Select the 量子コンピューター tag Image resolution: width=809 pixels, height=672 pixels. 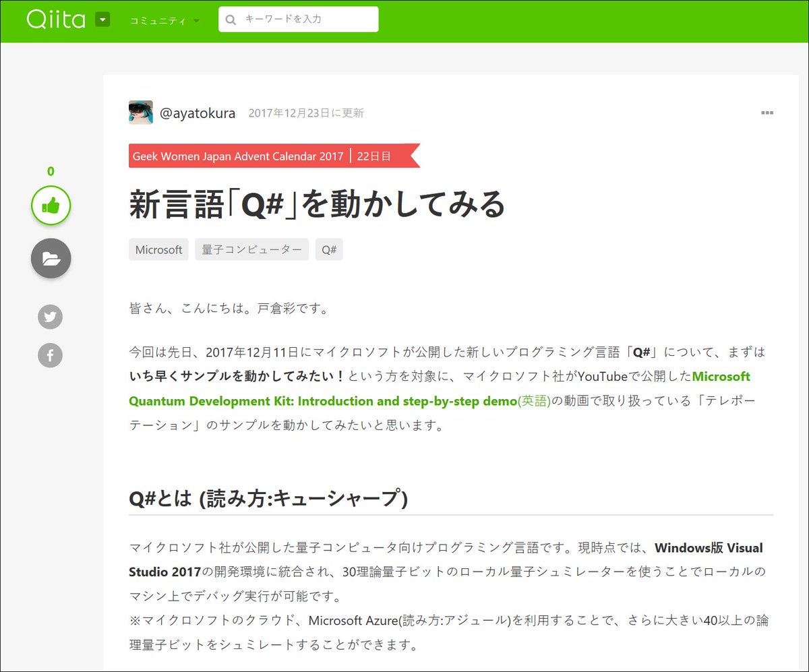coord(252,249)
